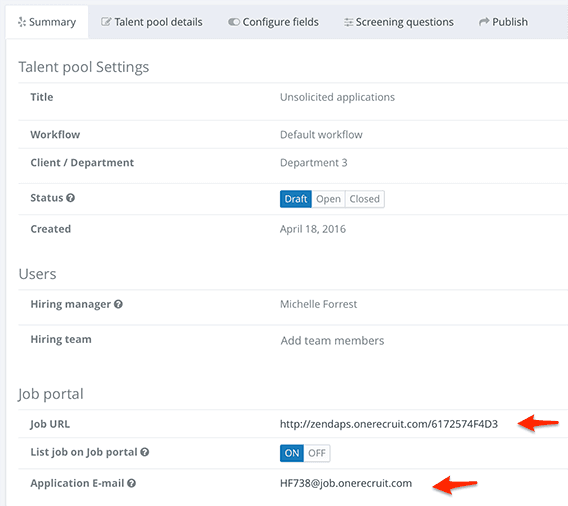The image size is (568, 506).
Task: Click the Screening questions sliders icon
Action: [x=348, y=22]
